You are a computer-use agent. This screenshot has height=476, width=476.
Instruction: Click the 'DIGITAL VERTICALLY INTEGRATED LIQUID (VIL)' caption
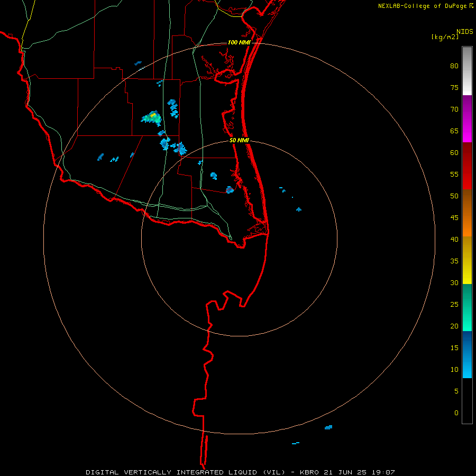click(186, 472)
